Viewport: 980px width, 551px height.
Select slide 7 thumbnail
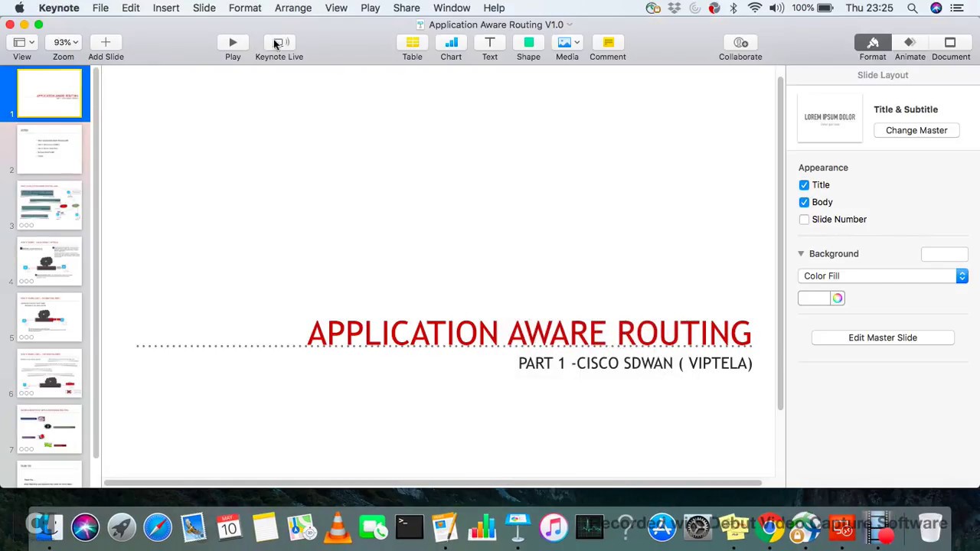50,429
